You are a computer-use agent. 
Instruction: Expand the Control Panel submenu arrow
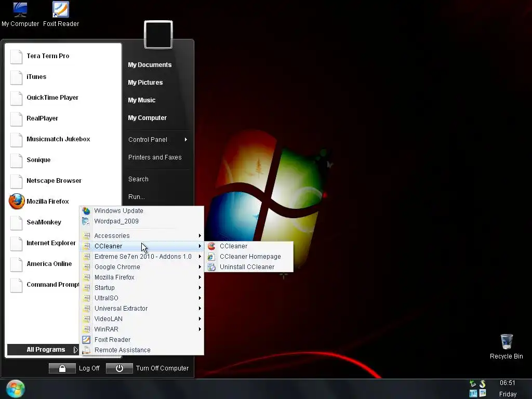[x=186, y=139]
